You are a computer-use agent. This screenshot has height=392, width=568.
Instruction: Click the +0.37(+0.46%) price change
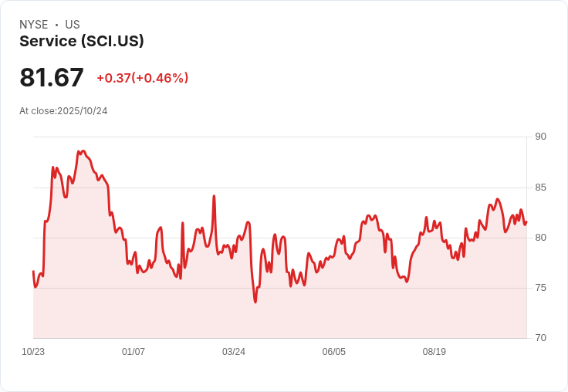point(143,78)
